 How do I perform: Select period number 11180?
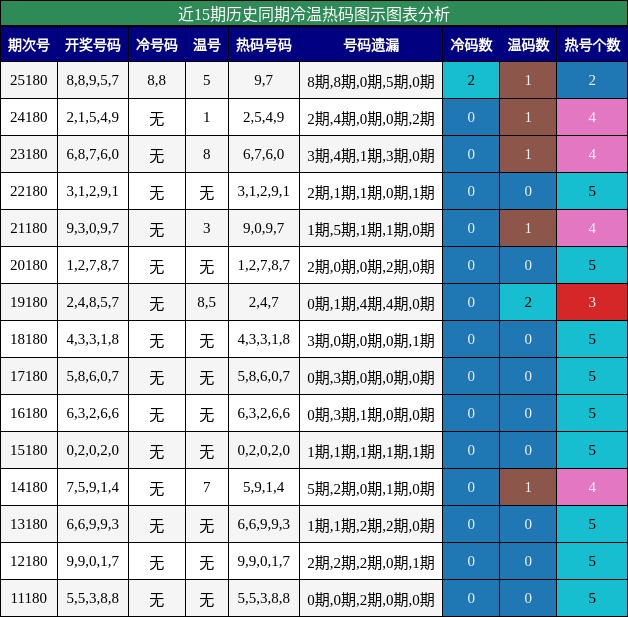[x=29, y=598]
